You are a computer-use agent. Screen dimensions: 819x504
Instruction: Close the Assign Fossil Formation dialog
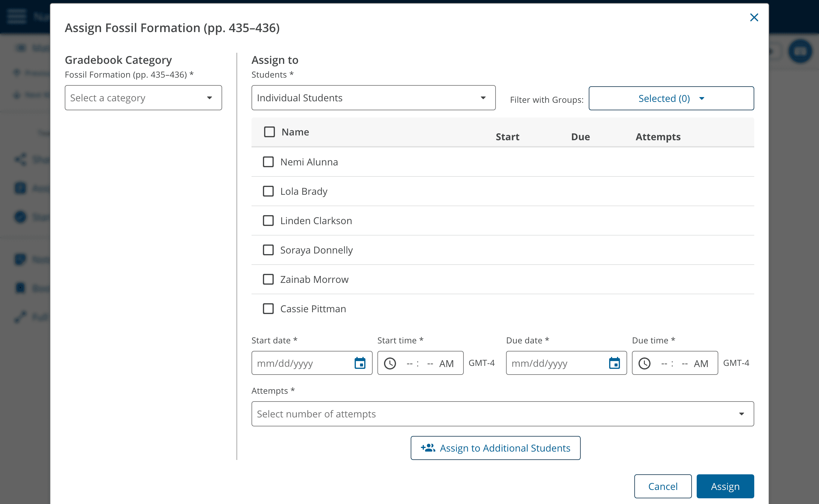click(x=754, y=17)
